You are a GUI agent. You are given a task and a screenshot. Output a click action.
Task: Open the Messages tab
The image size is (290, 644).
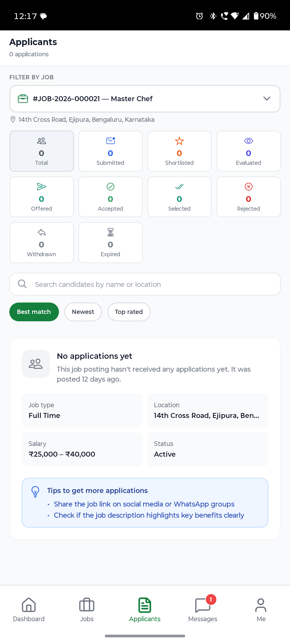tap(203, 610)
